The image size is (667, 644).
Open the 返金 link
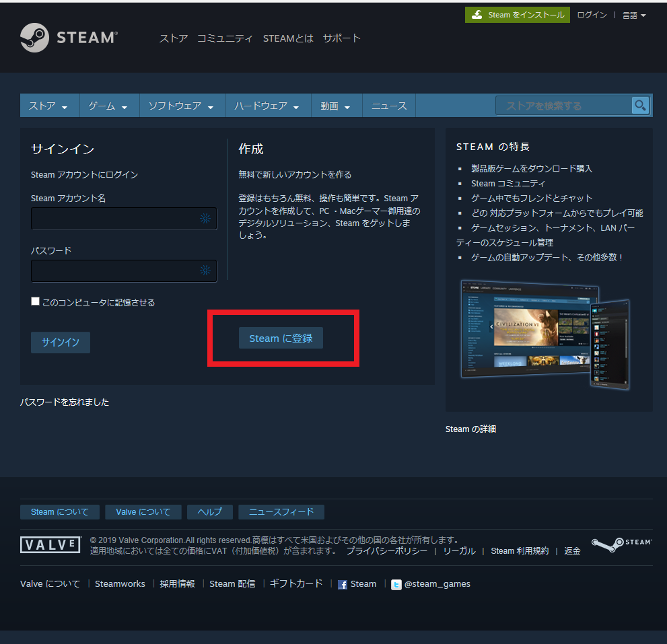click(x=572, y=551)
